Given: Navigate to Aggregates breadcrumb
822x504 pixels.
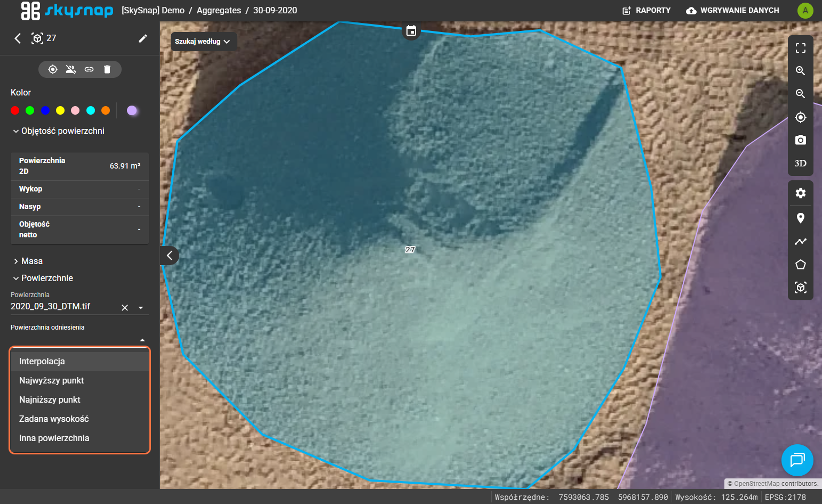Looking at the screenshot, I should pyautogui.click(x=219, y=11).
